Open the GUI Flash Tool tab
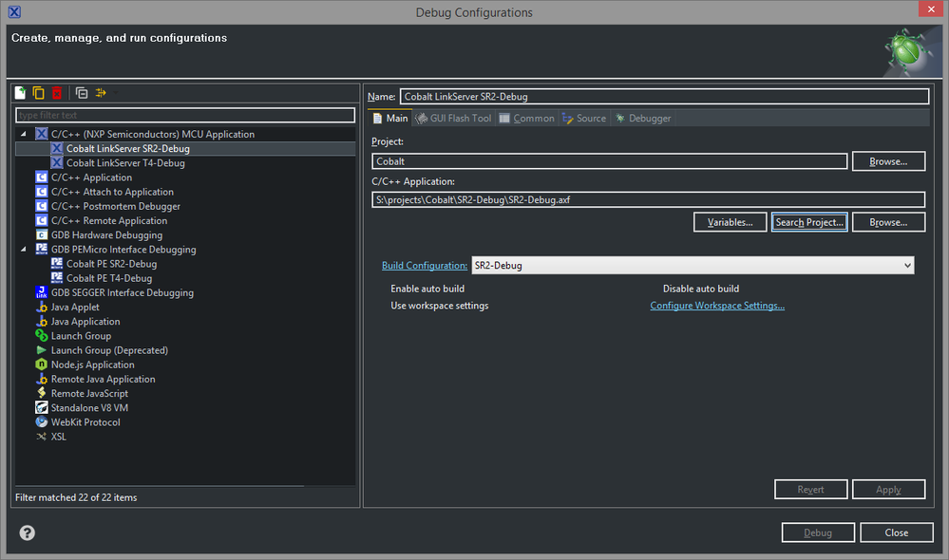The width and height of the screenshot is (949, 560). tap(453, 119)
